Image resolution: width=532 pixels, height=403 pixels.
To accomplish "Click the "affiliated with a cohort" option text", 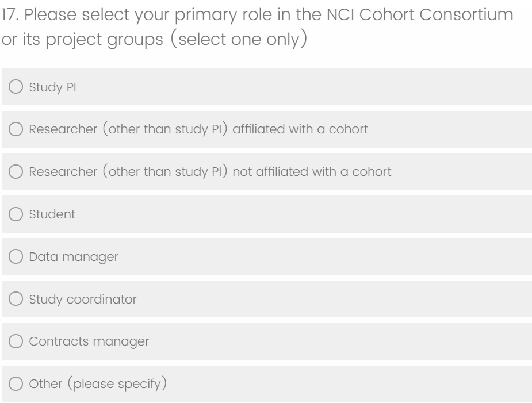I will pyautogui.click(x=198, y=129).
